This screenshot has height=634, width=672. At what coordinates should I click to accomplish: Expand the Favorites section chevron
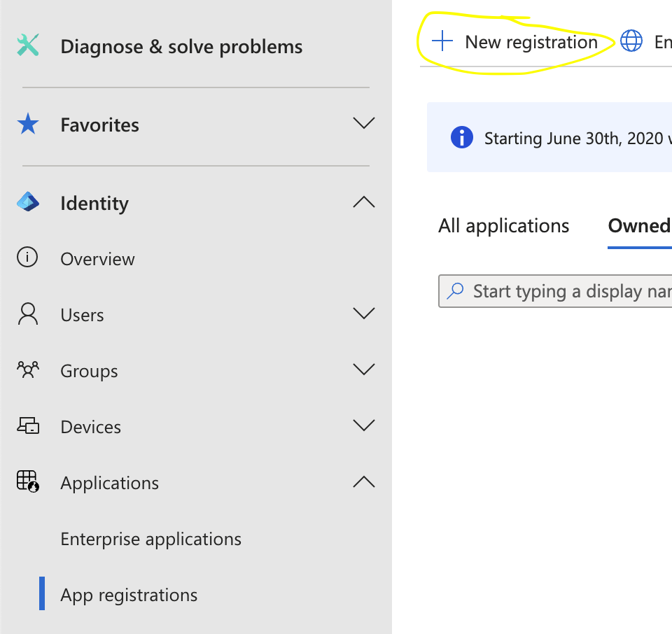pyautogui.click(x=364, y=124)
